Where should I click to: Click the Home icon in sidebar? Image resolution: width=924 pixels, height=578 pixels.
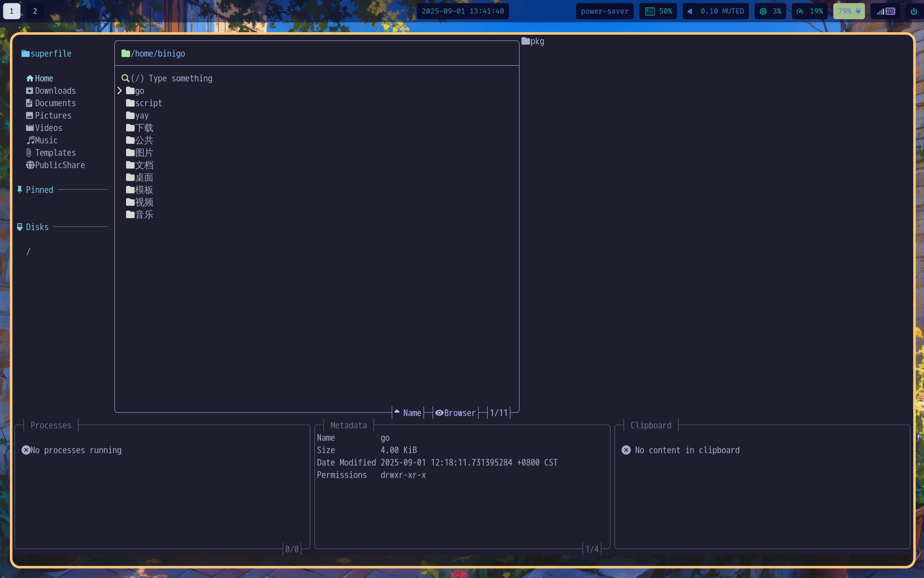tap(30, 78)
